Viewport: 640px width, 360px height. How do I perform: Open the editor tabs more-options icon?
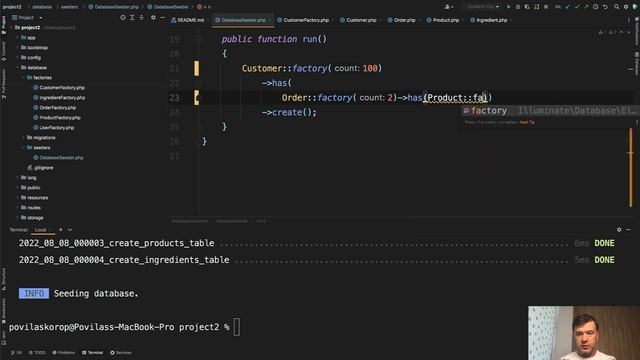(629, 20)
